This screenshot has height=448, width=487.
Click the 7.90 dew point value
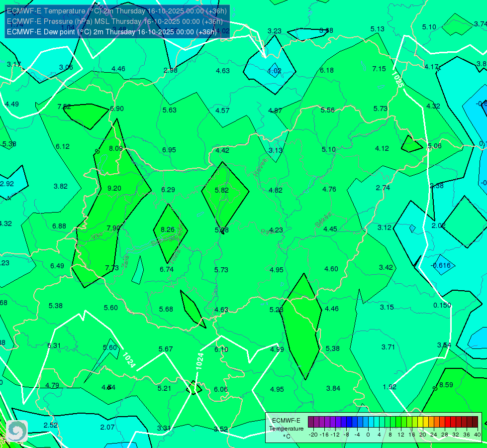(113, 228)
